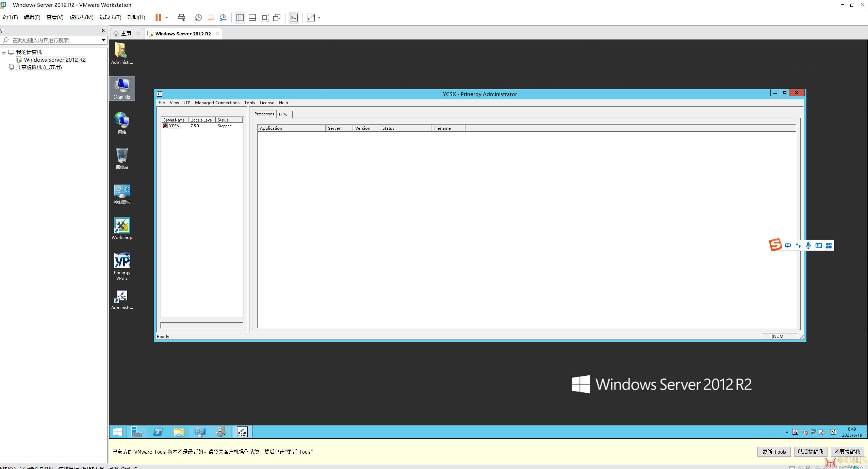Click the 更新 Tools button

[774, 452]
